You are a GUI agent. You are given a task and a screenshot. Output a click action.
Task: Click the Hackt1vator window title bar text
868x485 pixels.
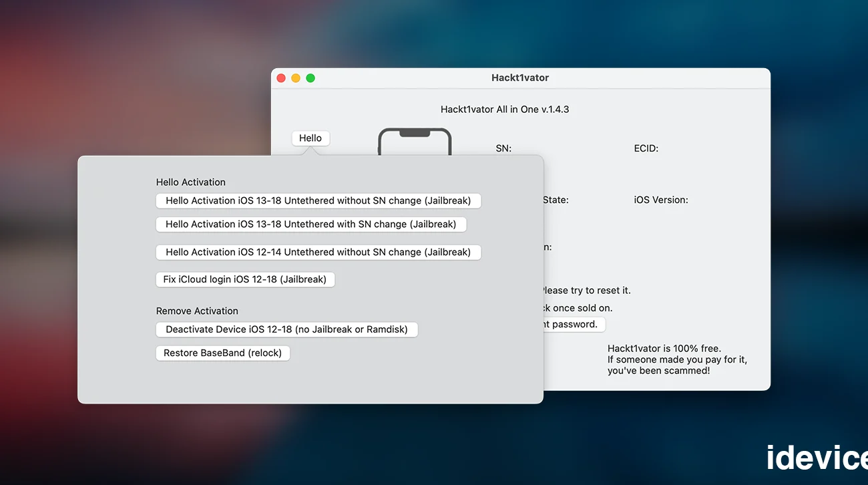click(520, 78)
